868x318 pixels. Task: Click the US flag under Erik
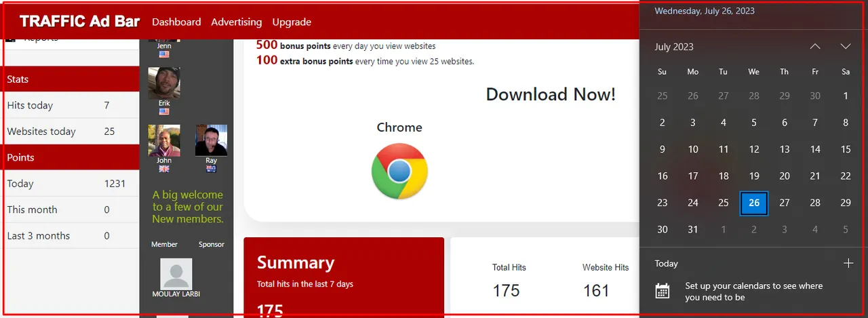click(164, 111)
